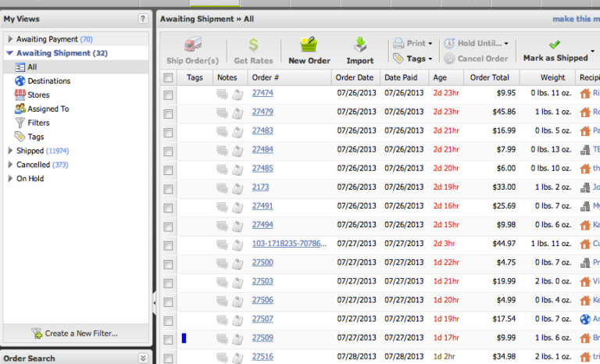Select the checkbox for order 27500
This screenshot has width=600, height=364.
click(168, 263)
